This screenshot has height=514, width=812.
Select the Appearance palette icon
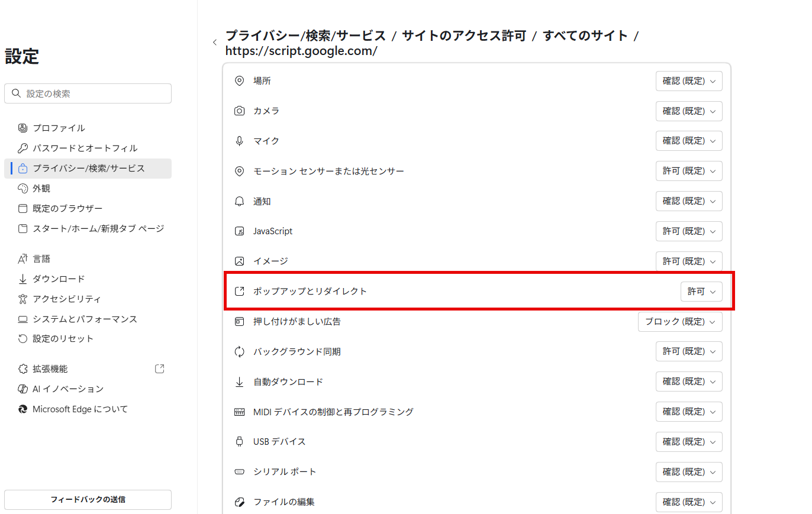23,189
